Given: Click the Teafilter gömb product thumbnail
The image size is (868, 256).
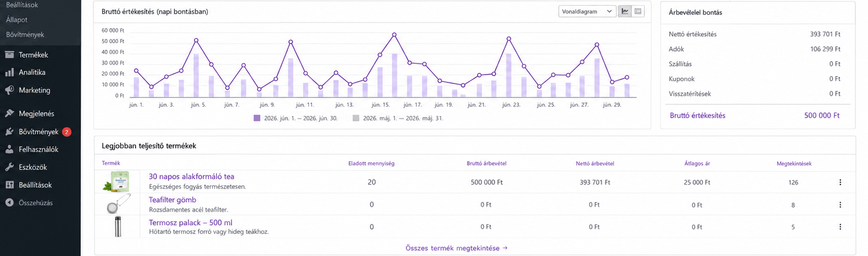Looking at the screenshot, I should click(118, 204).
